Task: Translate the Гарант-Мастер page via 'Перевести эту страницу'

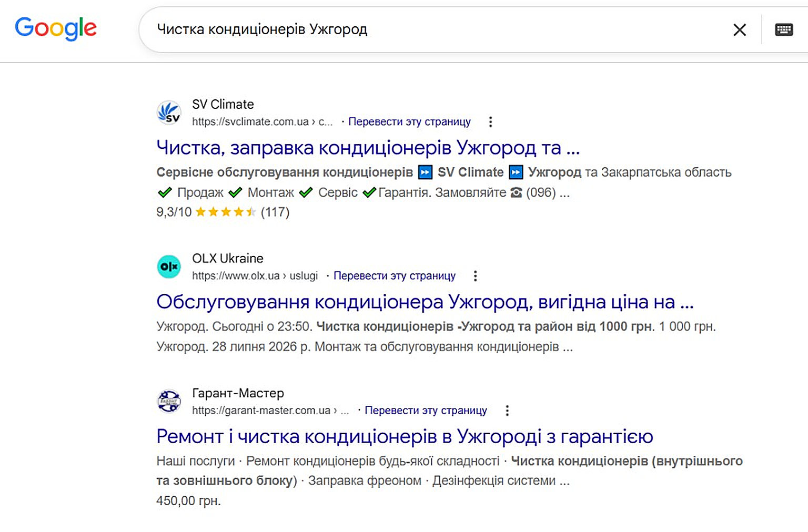Action: pyautogui.click(x=426, y=411)
